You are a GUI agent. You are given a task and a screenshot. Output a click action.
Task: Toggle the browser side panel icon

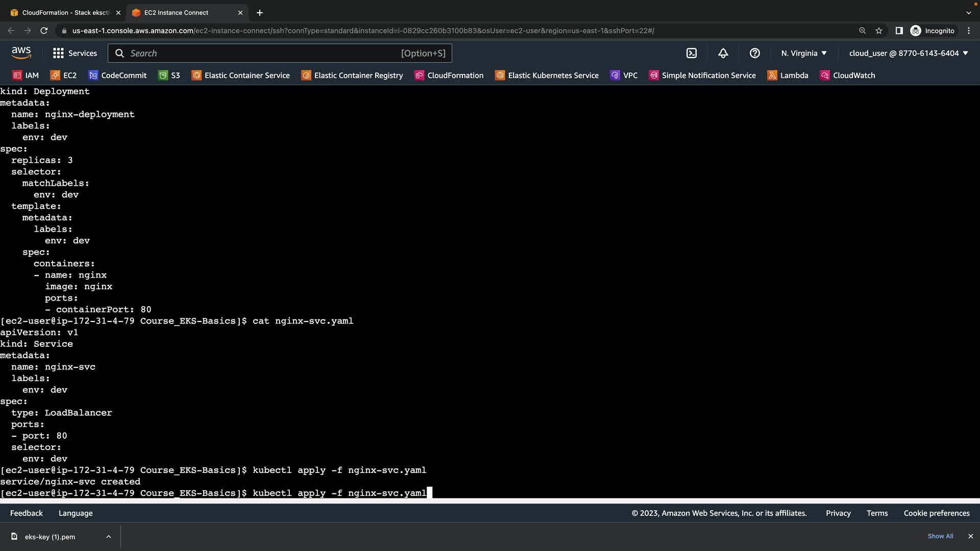(899, 31)
